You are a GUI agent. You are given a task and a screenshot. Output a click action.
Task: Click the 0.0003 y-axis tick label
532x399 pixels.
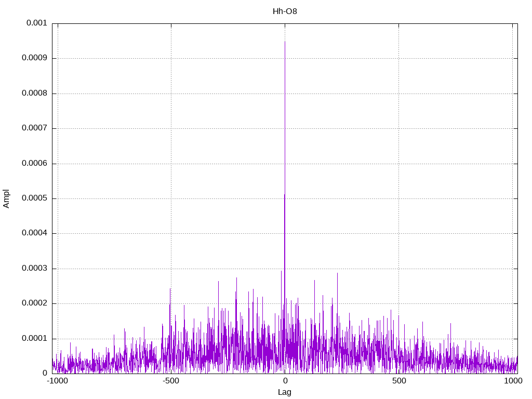[x=34, y=269]
